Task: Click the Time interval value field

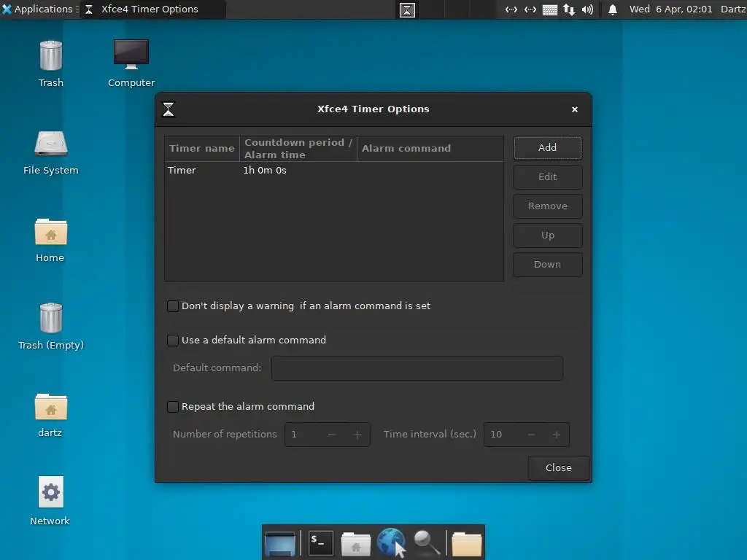Action: point(503,435)
